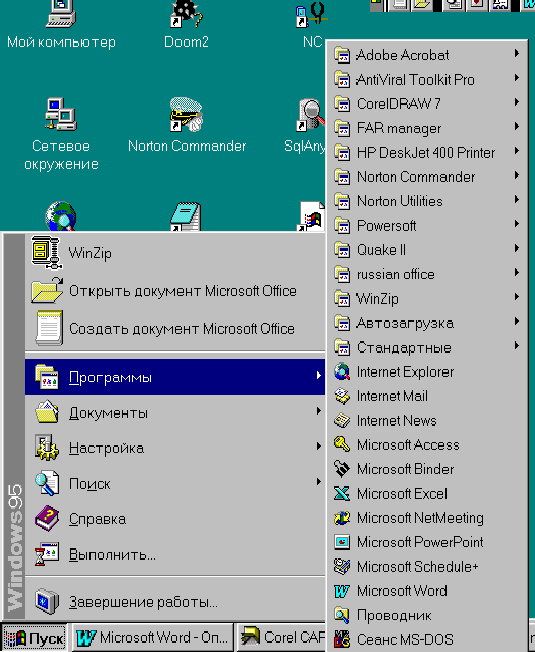Viewport: 535px width, 652px height.
Task: Click the Проводник (Explorer) magnifier icon
Action: (342, 615)
